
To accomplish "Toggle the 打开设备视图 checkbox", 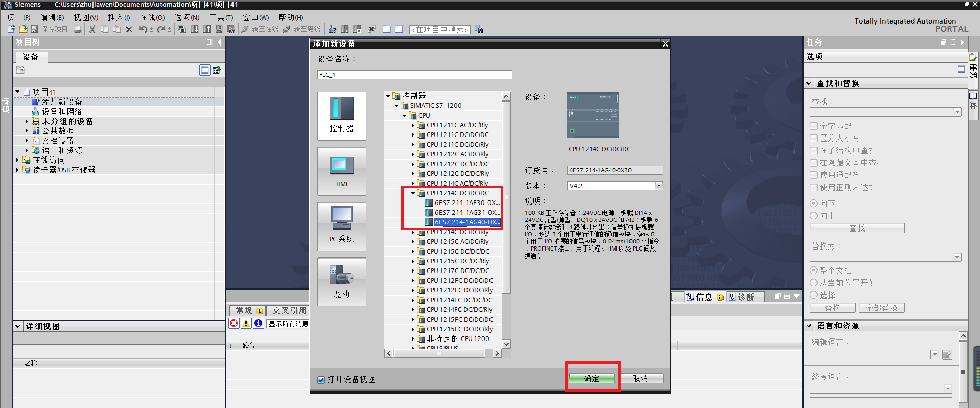I will point(321,379).
